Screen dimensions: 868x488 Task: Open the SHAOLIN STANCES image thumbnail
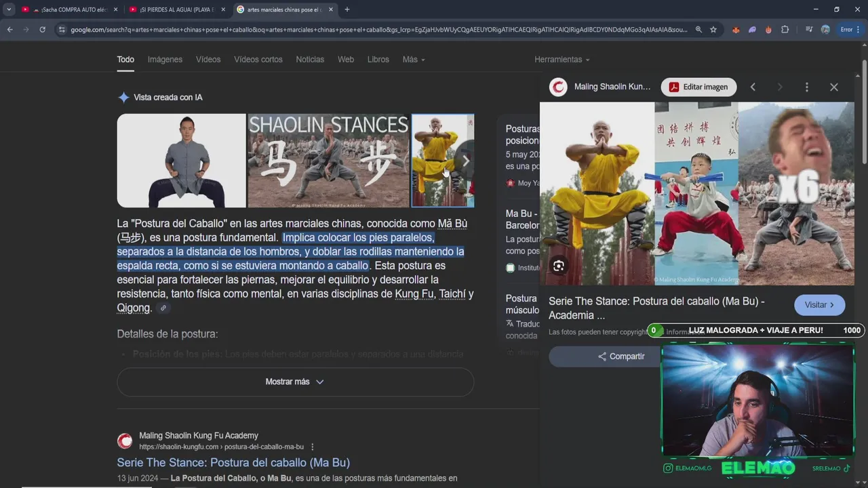pos(328,161)
